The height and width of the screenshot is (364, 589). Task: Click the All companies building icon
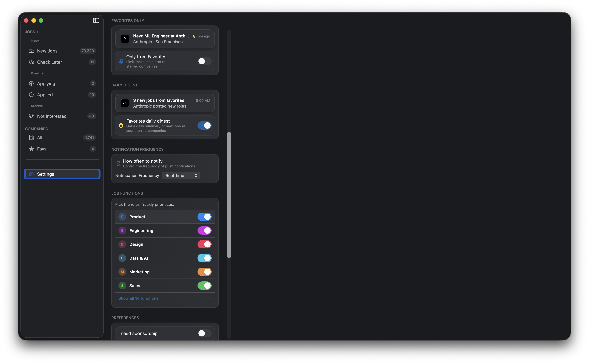pyautogui.click(x=31, y=138)
